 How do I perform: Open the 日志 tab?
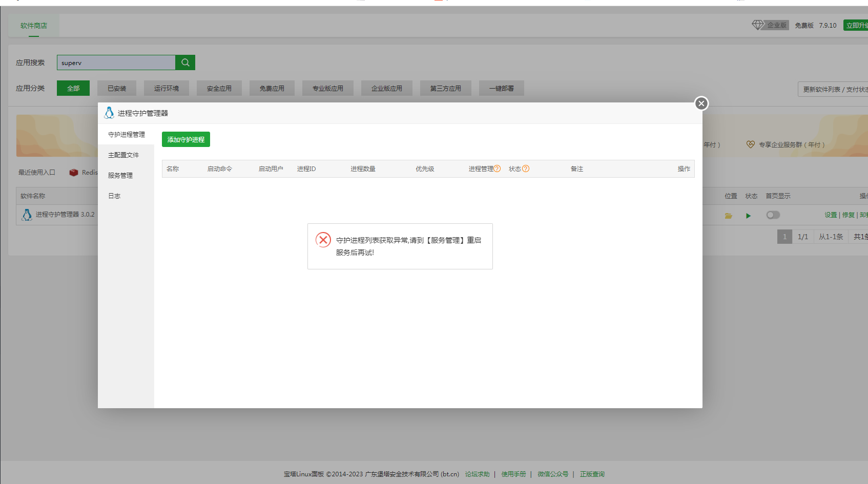(x=126, y=196)
